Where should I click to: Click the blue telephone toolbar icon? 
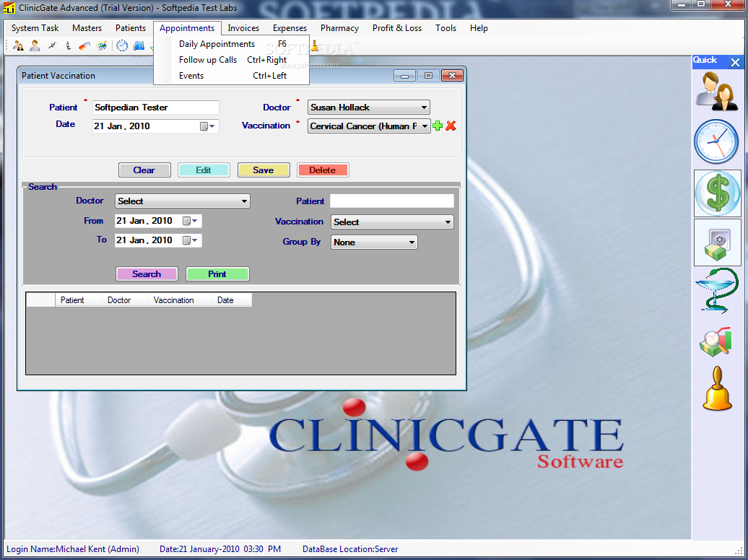tap(139, 45)
